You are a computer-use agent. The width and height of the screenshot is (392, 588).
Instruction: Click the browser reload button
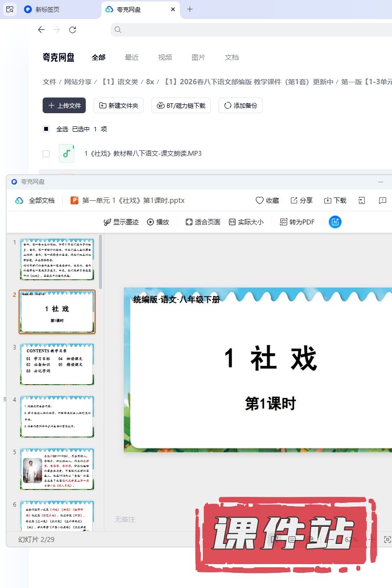[73, 30]
